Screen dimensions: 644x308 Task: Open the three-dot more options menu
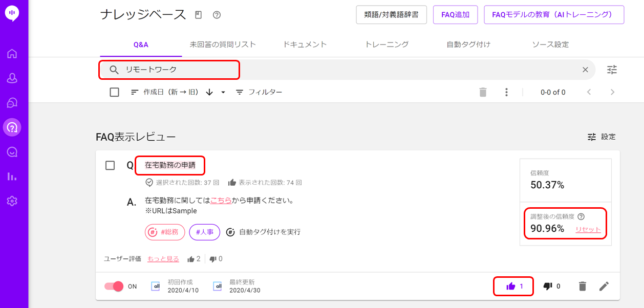[506, 92]
